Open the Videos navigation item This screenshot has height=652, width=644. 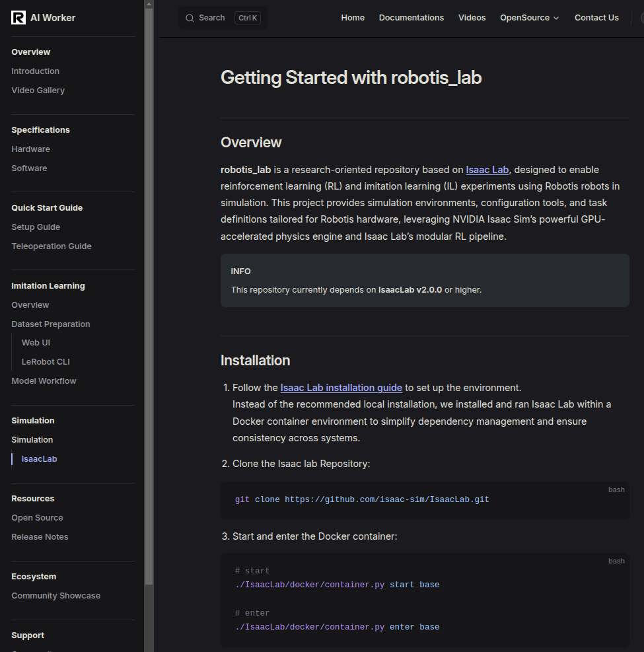click(x=472, y=18)
